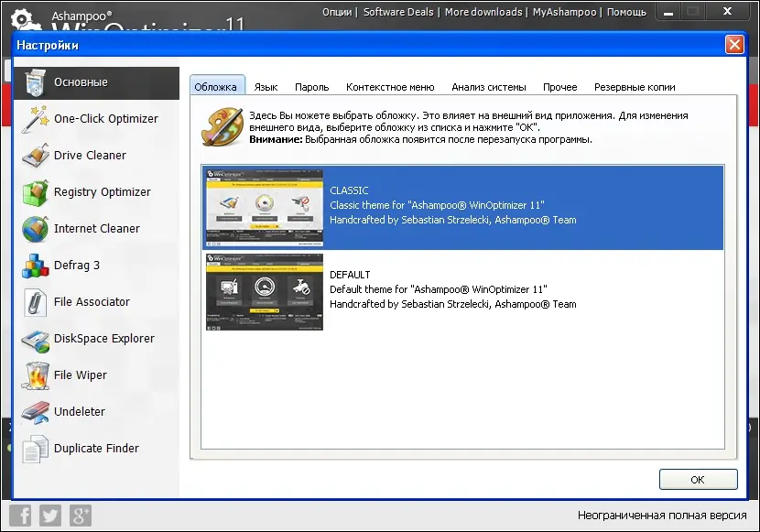
Task: Select the File Wiper label
Action: (x=81, y=375)
